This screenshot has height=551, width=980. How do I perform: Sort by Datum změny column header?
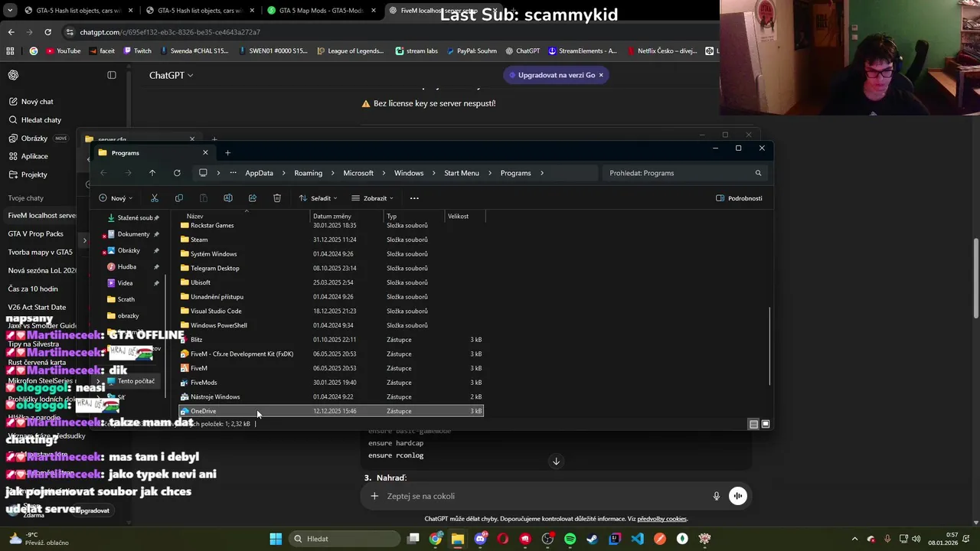pyautogui.click(x=346, y=217)
